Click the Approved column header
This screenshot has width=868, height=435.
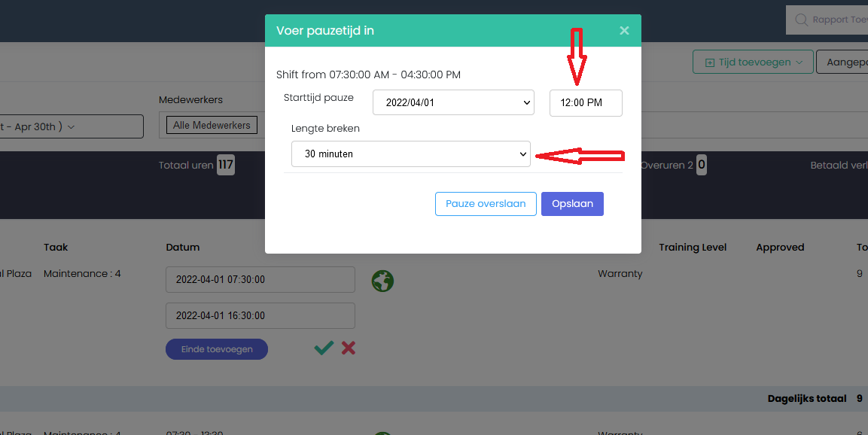coord(780,247)
